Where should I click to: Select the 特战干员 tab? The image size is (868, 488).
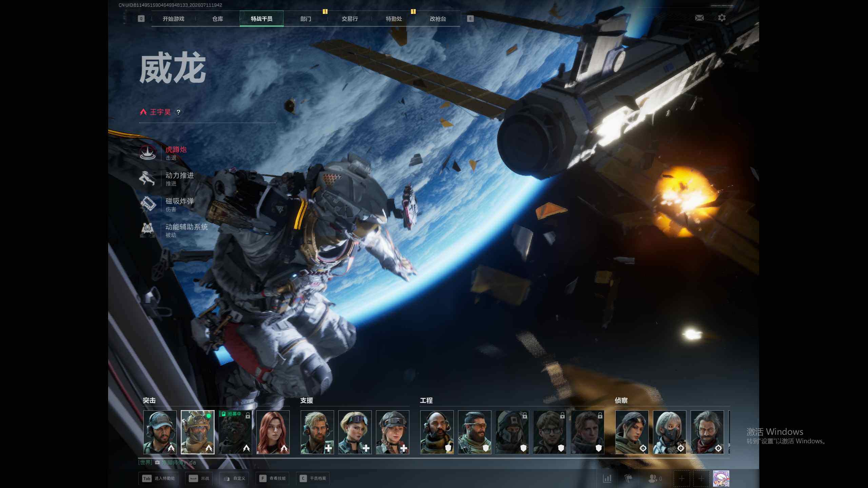point(262,19)
